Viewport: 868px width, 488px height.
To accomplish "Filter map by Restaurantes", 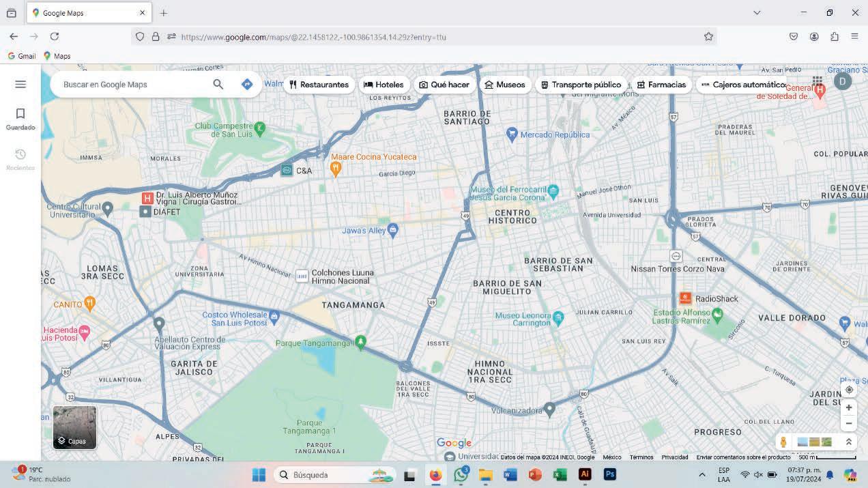I will click(x=319, y=85).
